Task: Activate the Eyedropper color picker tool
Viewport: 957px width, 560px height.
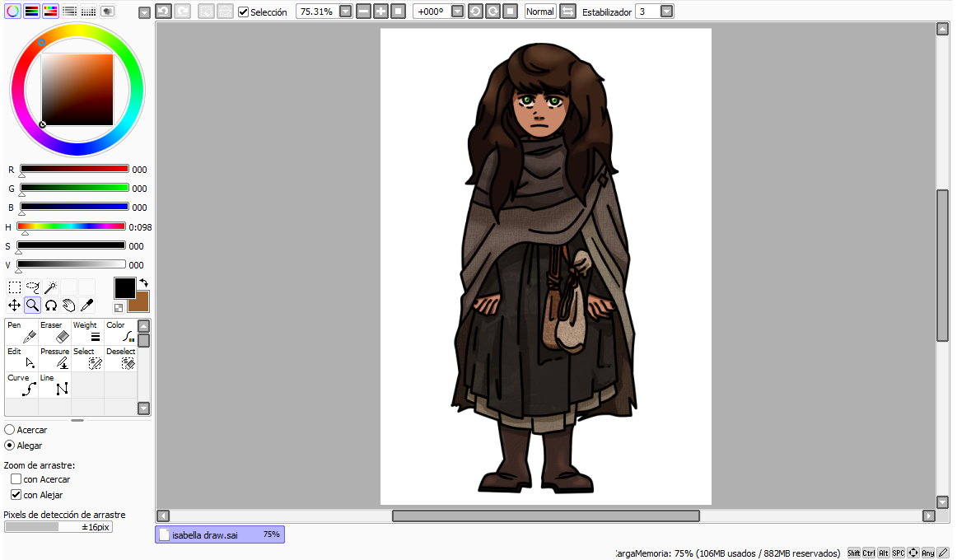Action: pos(86,306)
